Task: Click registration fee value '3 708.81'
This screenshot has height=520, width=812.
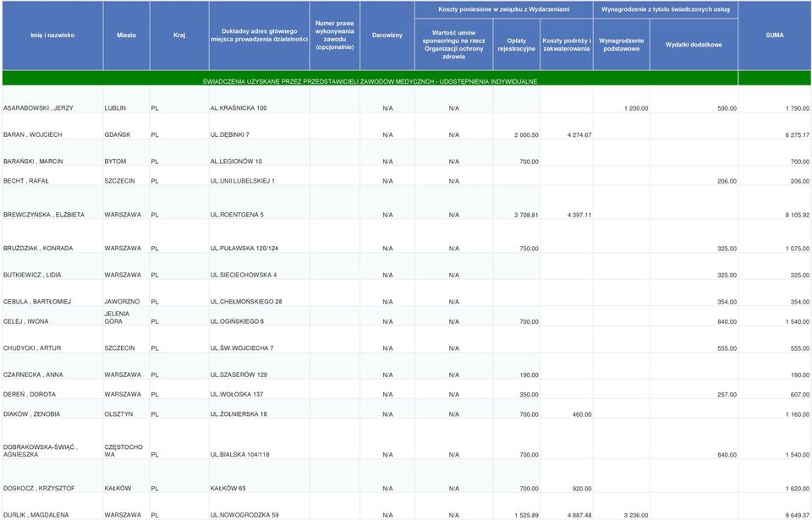Action: (x=526, y=215)
